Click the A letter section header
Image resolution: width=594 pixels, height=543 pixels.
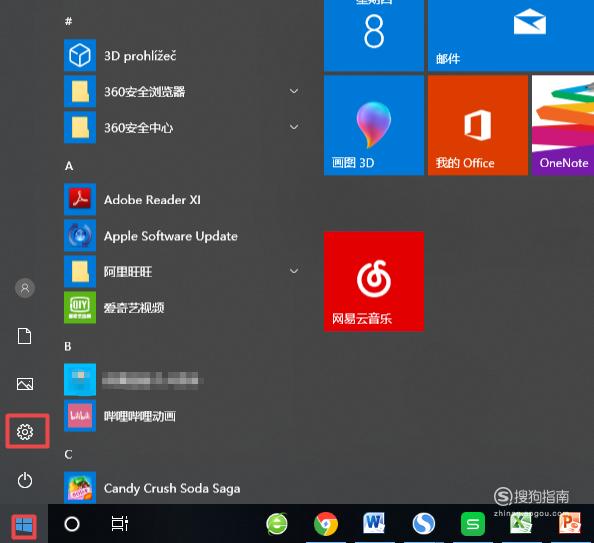pyautogui.click(x=69, y=166)
